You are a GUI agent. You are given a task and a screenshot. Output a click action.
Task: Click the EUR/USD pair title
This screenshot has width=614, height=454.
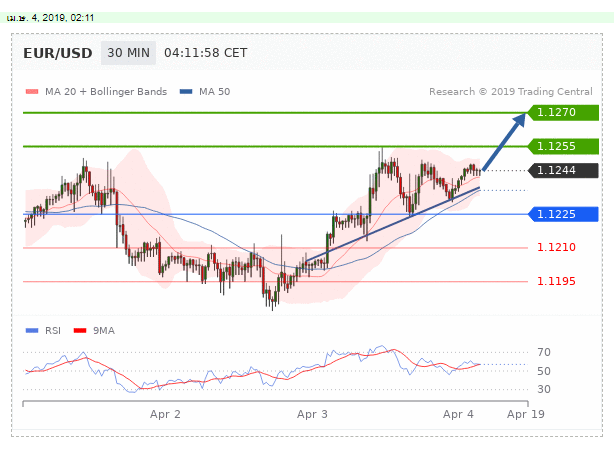(58, 53)
